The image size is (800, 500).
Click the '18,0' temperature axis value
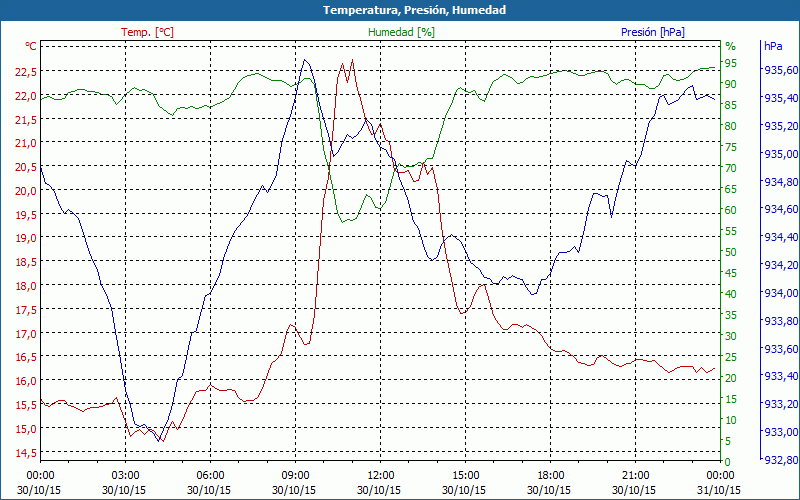26,286
